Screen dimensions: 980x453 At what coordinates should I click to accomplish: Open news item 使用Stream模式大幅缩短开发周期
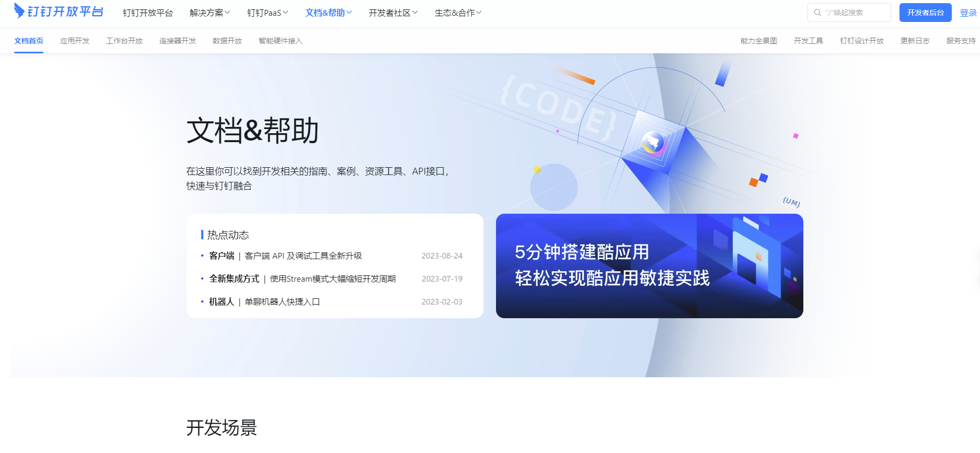[332, 278]
